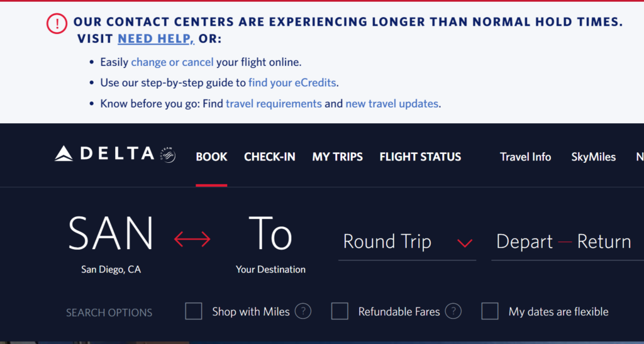Follow the NEED HELP link

pyautogui.click(x=156, y=39)
